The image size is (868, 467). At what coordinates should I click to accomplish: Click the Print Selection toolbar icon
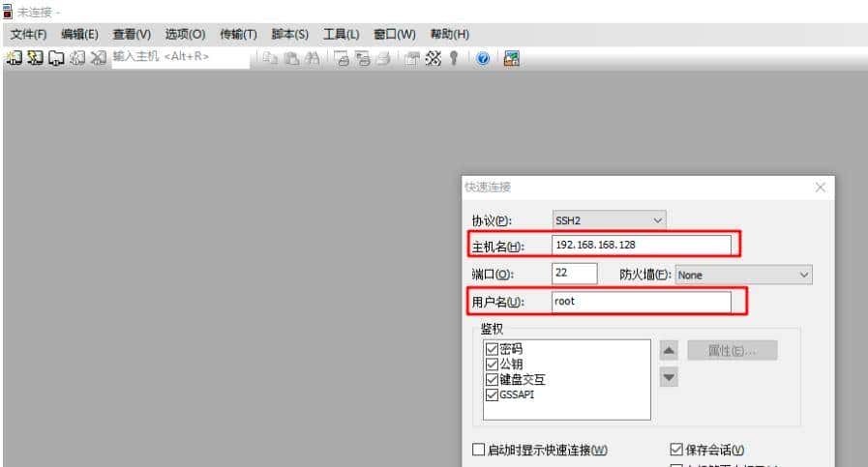pyautogui.click(x=363, y=58)
